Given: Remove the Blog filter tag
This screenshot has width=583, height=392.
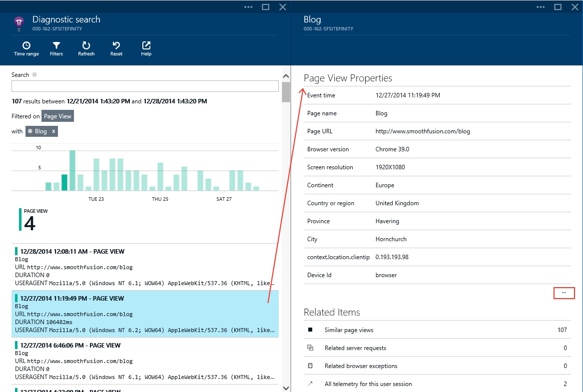Looking at the screenshot, I should (53, 131).
